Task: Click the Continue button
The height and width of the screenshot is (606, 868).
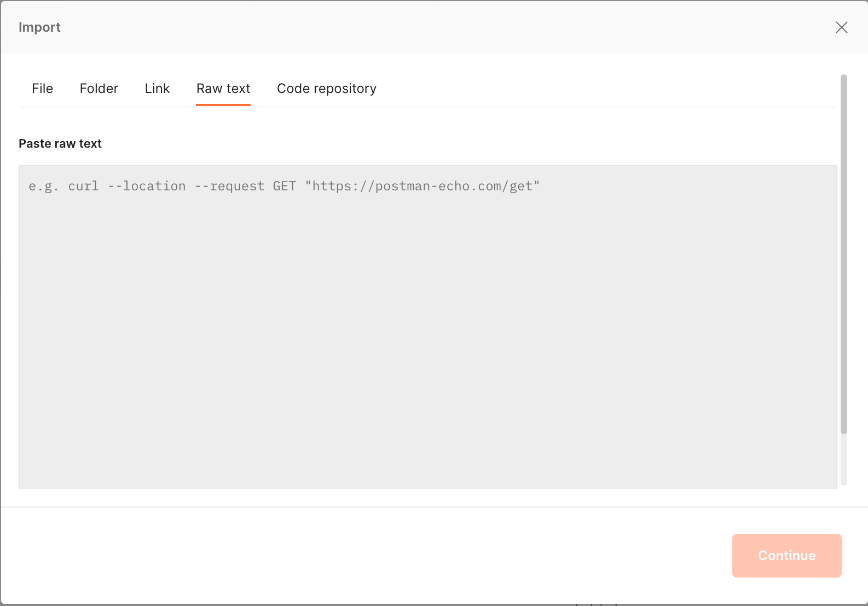Action: (787, 556)
